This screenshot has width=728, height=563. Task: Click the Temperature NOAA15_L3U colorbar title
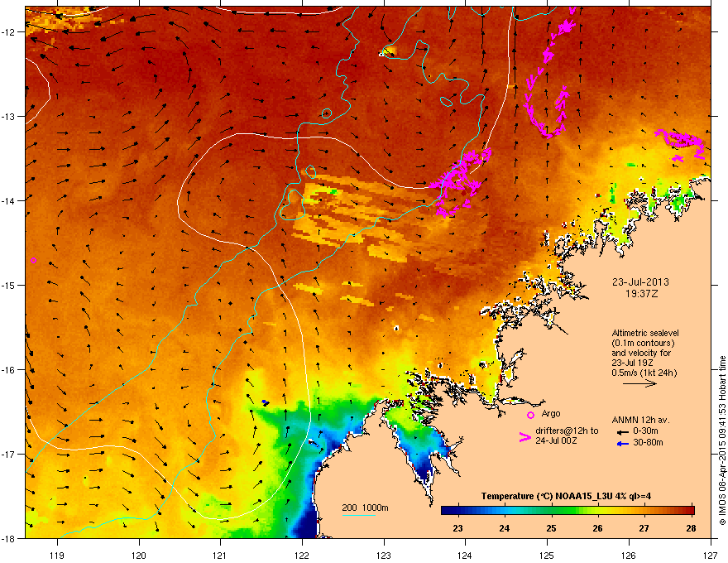point(566,496)
